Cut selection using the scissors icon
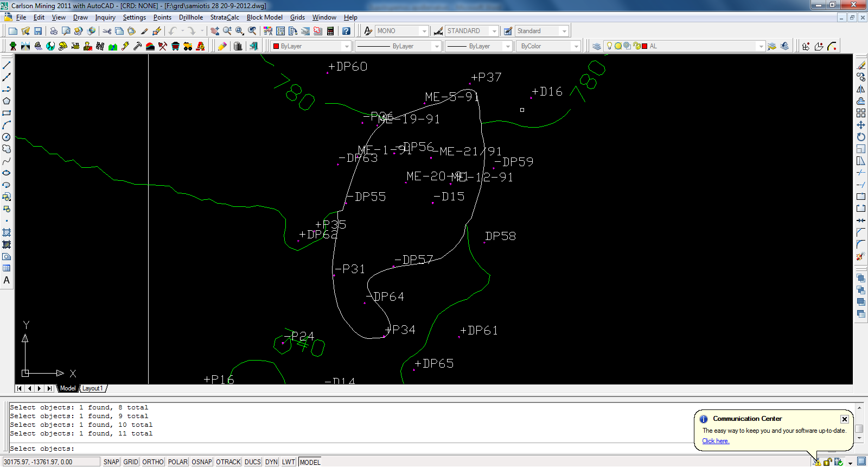 (x=107, y=31)
